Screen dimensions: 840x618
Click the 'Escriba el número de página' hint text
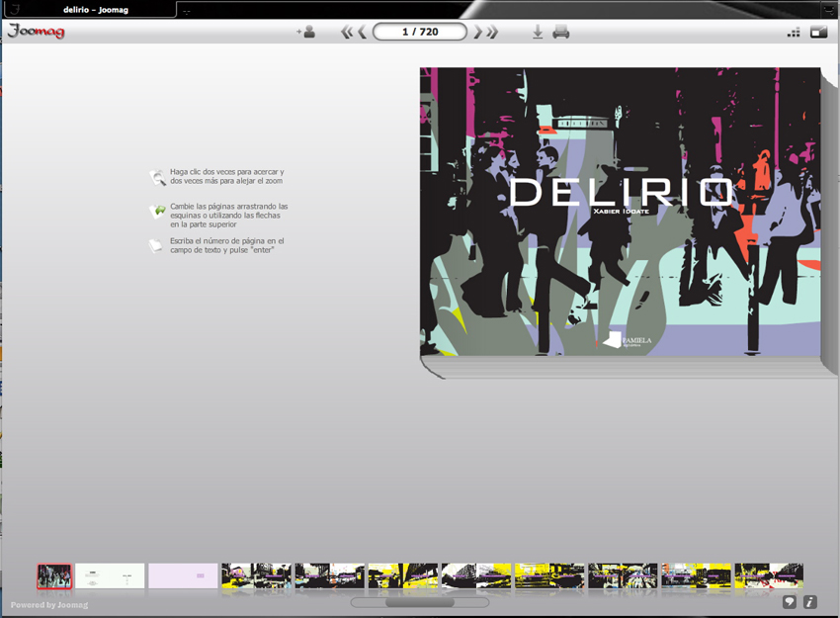click(x=227, y=245)
